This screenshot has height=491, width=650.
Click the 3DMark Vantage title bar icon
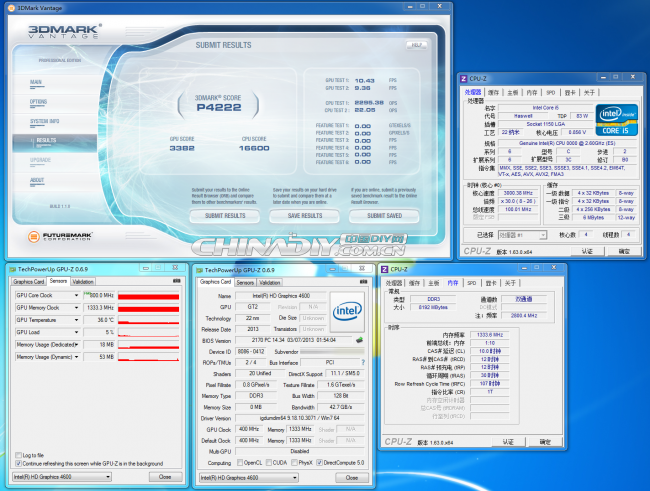tap(11, 8)
